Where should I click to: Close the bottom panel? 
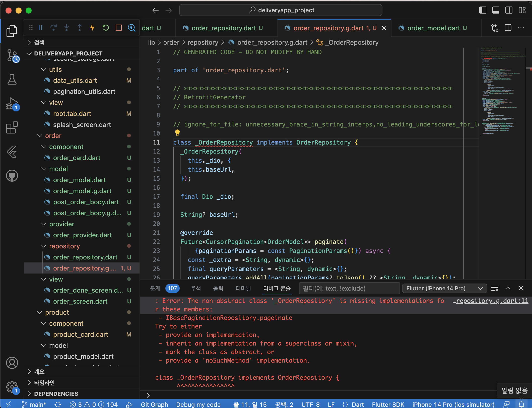point(521,288)
